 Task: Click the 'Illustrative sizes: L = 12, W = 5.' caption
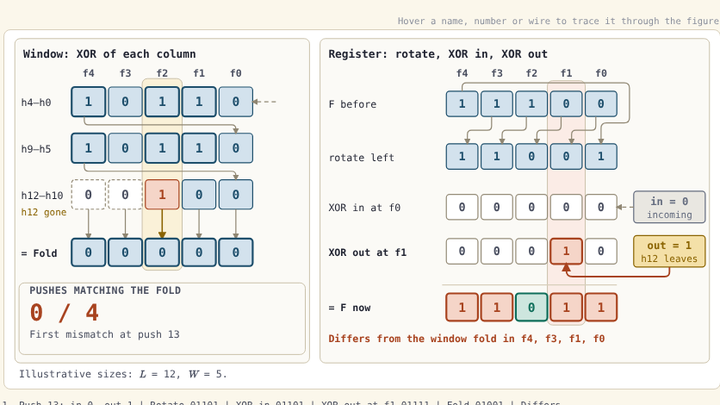point(123,374)
